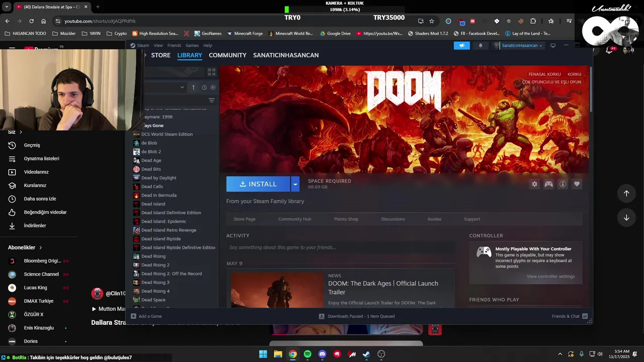Open the DOOM: The Dark Ages trailer thumbnail

(x=277, y=290)
